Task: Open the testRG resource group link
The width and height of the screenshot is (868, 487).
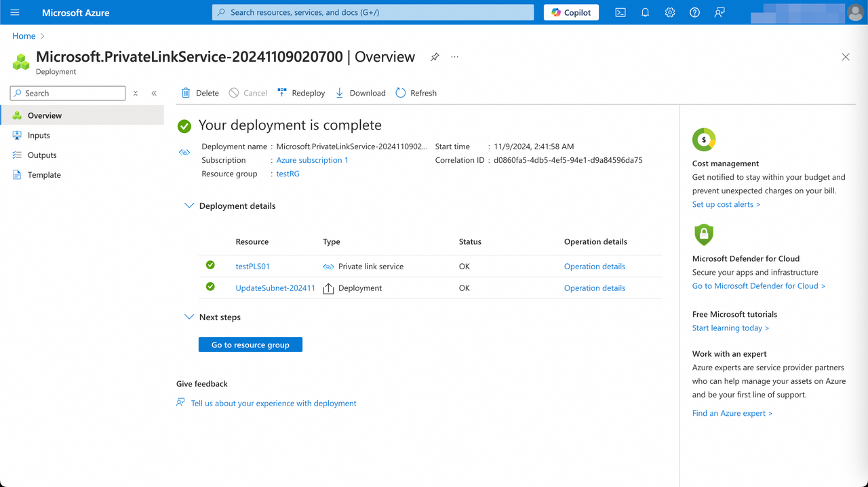Action: point(288,174)
